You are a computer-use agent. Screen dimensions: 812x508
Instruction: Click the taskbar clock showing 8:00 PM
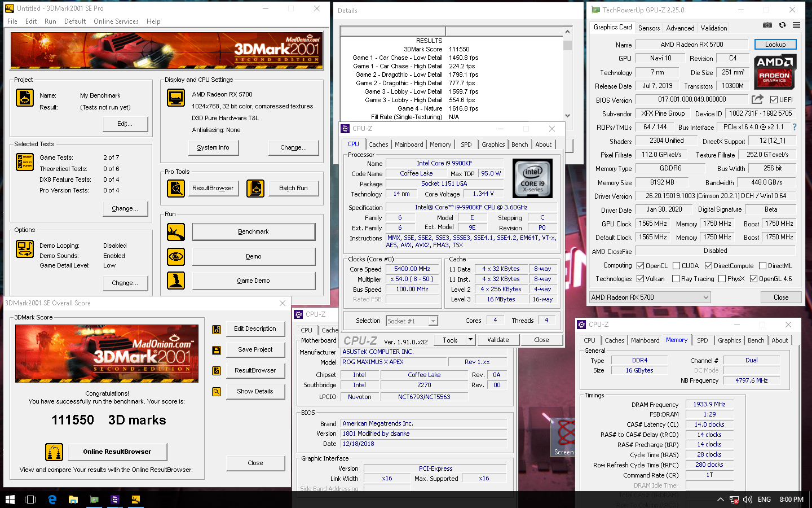tap(791, 500)
